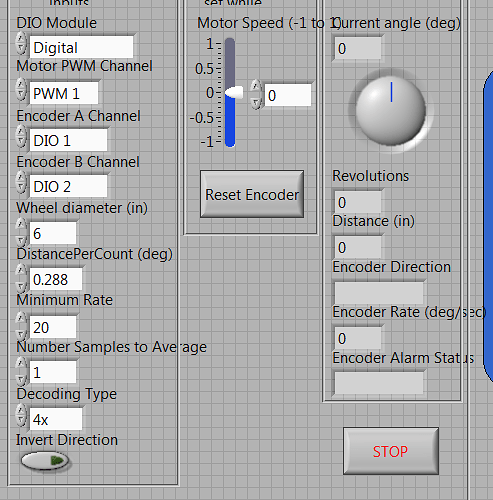Click the Minimum Rate stepper arrows
This screenshot has width=493, height=500.
21,326
